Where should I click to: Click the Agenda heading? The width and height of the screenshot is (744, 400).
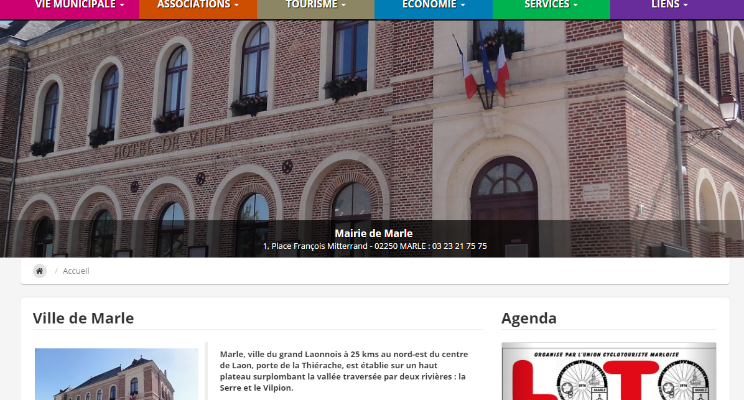pyautogui.click(x=529, y=318)
